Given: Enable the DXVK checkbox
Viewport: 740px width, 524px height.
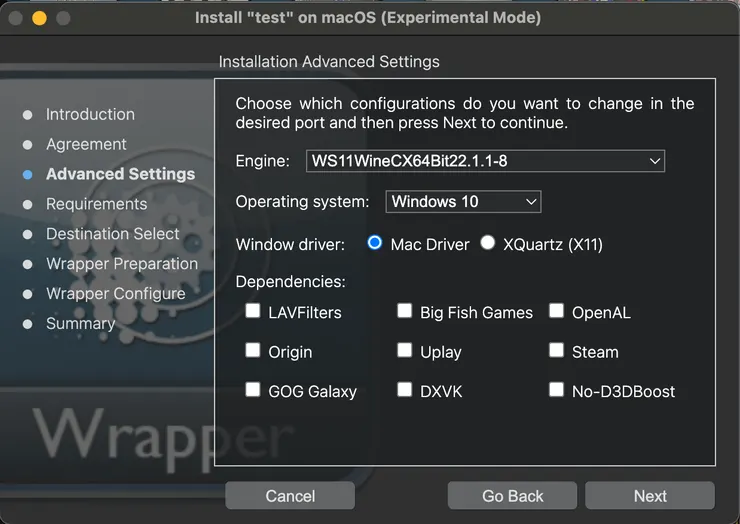Looking at the screenshot, I should 404,390.
